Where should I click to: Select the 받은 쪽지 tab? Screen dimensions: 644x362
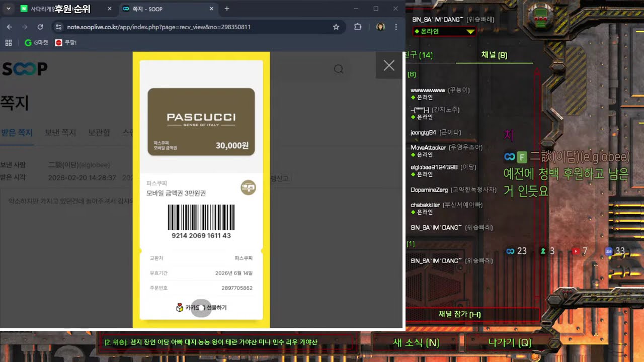pos(17,132)
